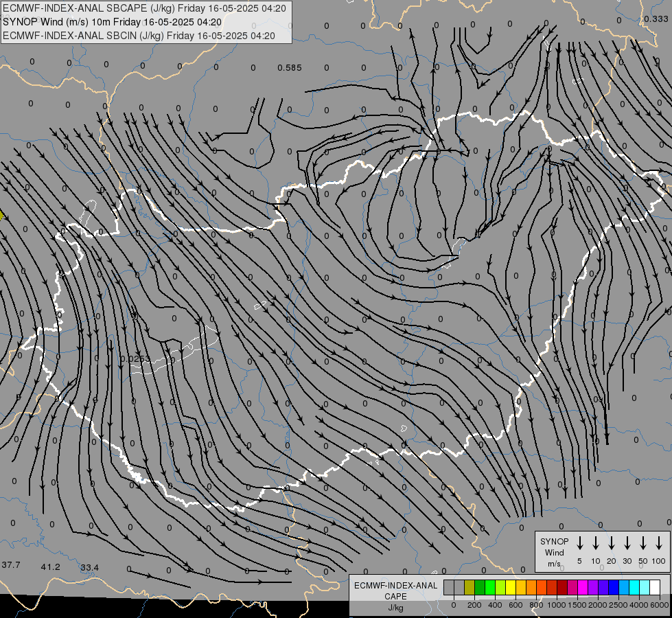Click the 0.333 value on the map
This screenshot has width=672, height=618.
(656, 19)
